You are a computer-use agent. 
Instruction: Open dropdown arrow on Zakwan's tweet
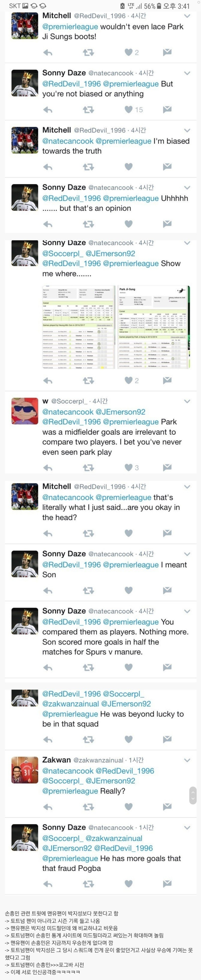pos(187,760)
